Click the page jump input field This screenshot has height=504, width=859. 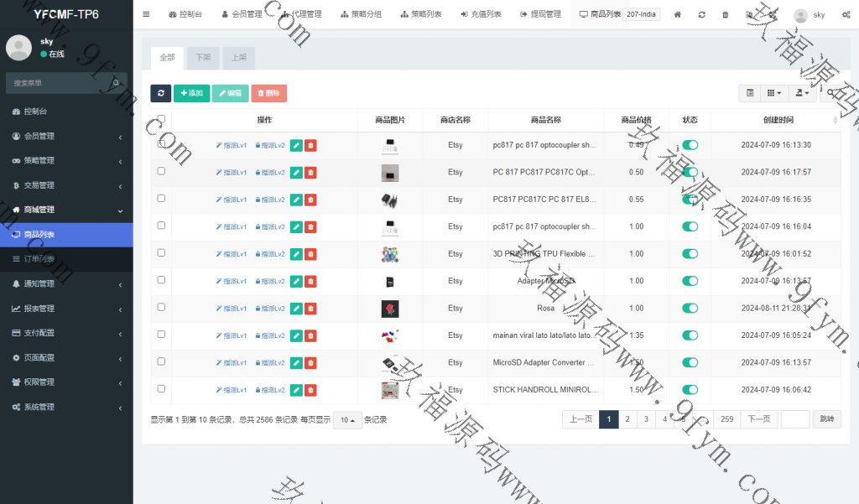click(795, 419)
